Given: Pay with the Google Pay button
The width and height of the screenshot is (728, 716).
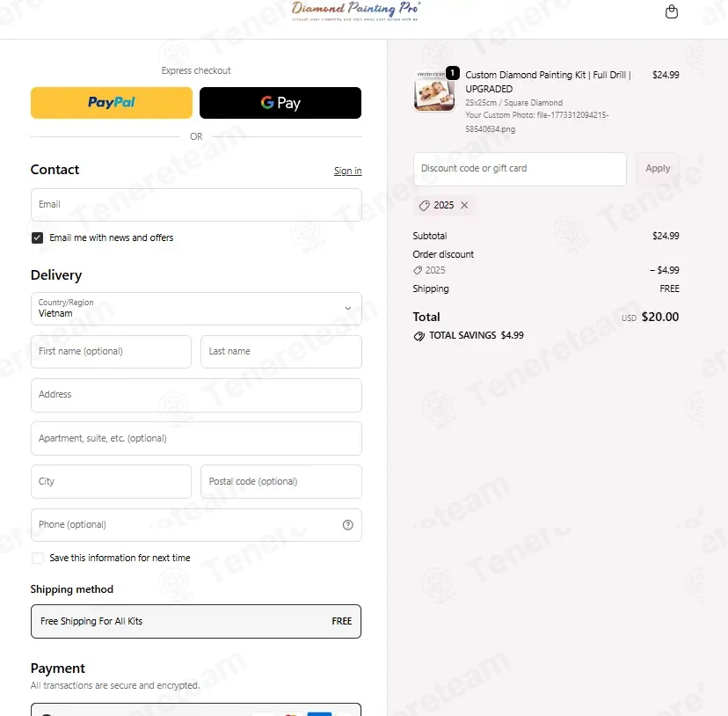Looking at the screenshot, I should pyautogui.click(x=280, y=103).
